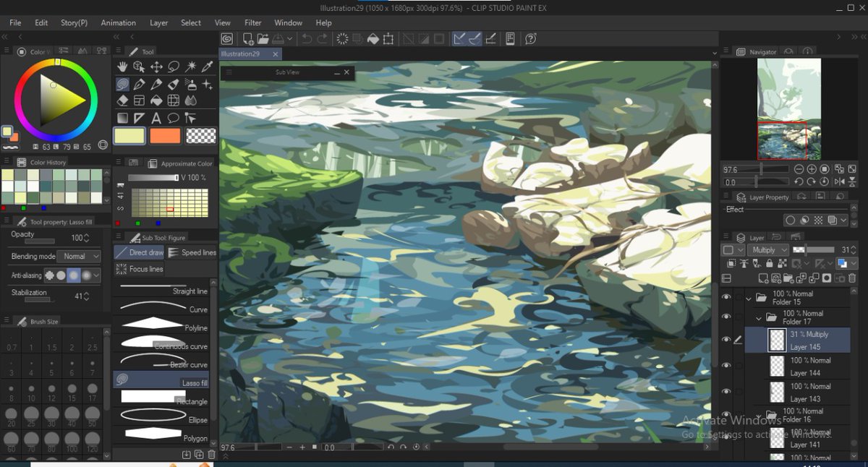Screen dimensions: 868x467
Task: Open the Layer menu
Action: [x=159, y=22]
